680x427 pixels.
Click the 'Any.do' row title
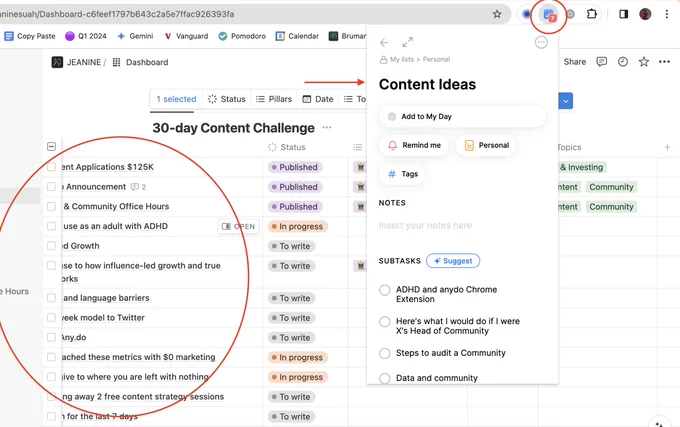[x=73, y=337]
